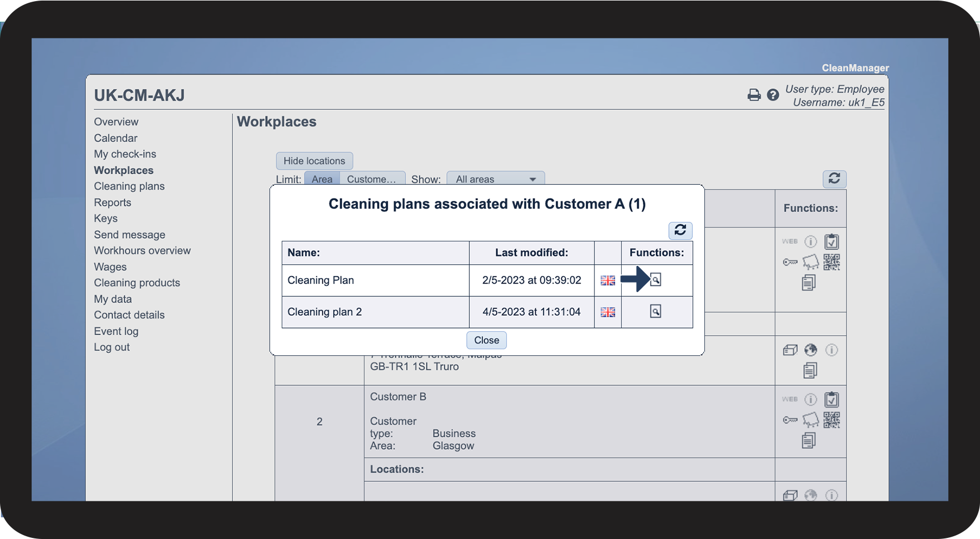This screenshot has height=539, width=980.
Task: Open the view icon for Cleaning plan 2
Action: pyautogui.click(x=656, y=311)
